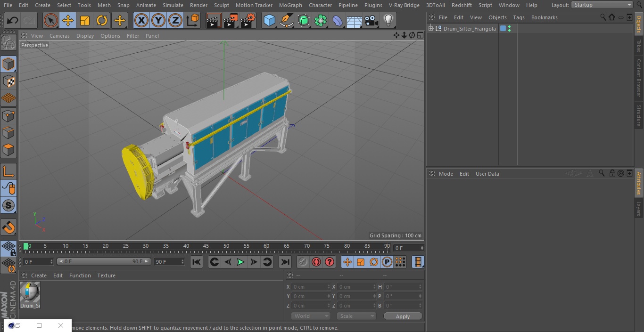Click the Record Active Objects button
This screenshot has height=332, width=644.
[303, 262]
